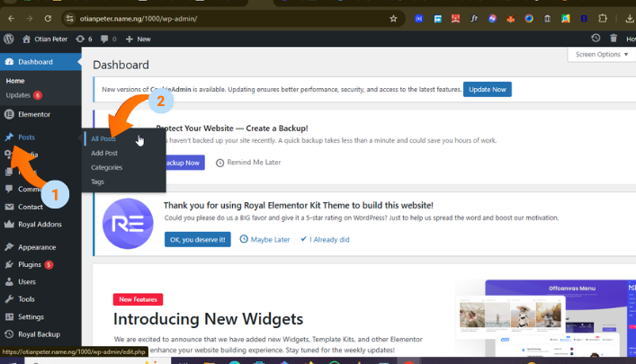Click the Appearance paintbrush icon
Image resolution: width=636 pixels, height=364 pixels.
pyautogui.click(x=9, y=247)
